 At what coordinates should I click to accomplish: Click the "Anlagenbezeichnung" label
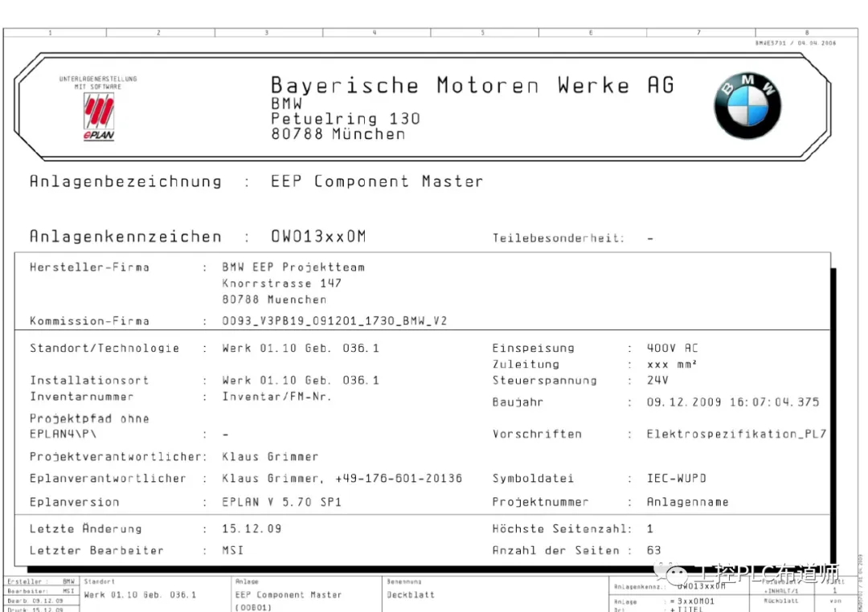[x=125, y=182]
